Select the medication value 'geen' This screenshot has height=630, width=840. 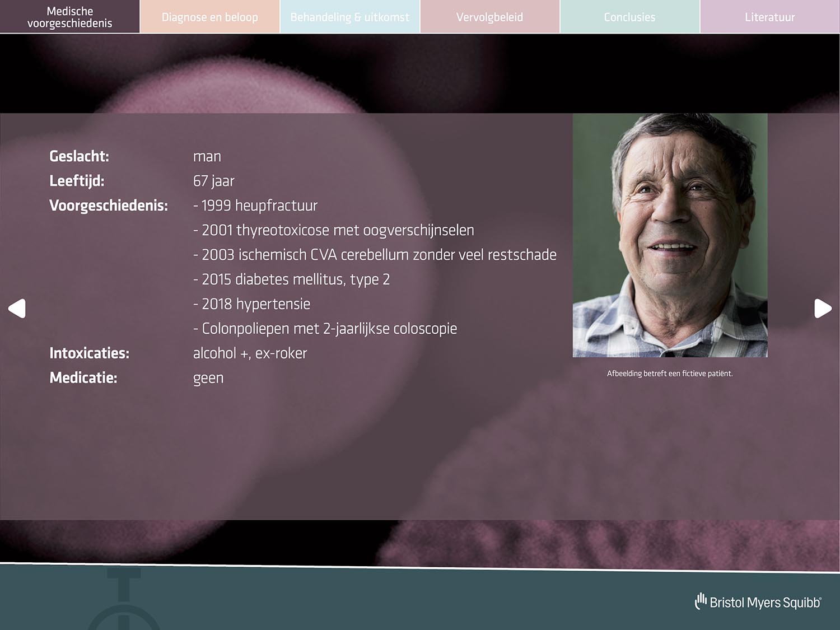pos(208,379)
